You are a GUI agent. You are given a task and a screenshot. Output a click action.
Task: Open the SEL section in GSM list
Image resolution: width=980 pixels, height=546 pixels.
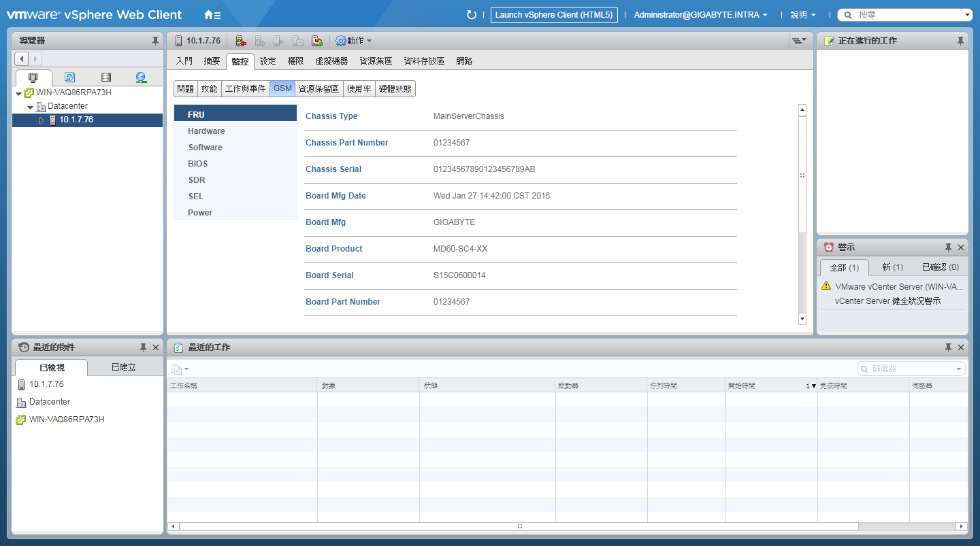click(235, 197)
